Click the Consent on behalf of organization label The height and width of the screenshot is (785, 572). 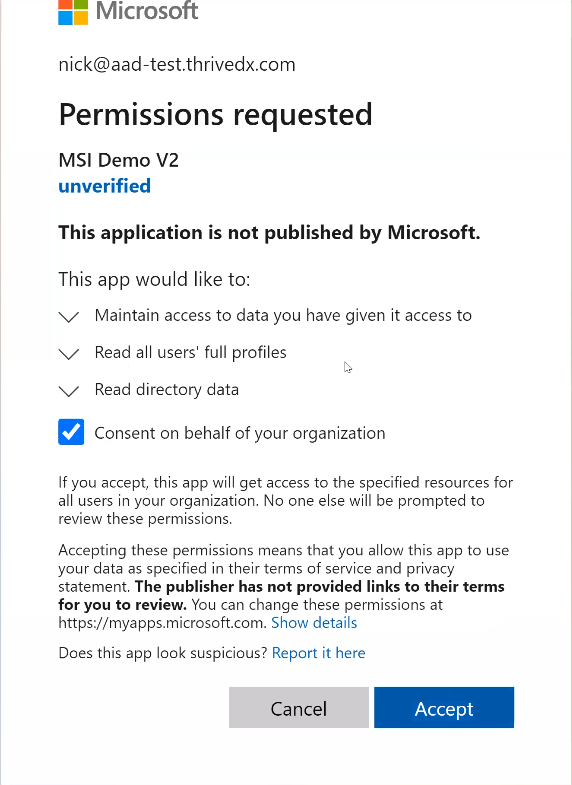pyautogui.click(x=240, y=433)
